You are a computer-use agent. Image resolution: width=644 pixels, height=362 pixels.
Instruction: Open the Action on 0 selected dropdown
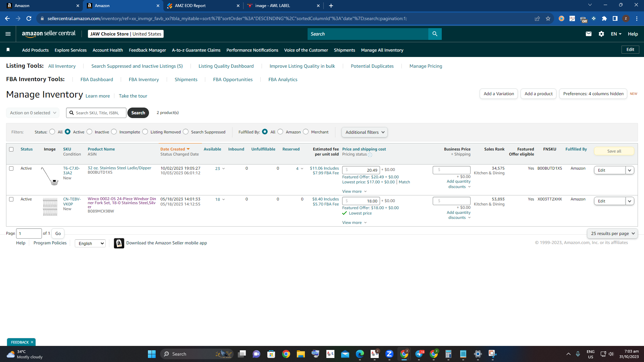click(33, 113)
